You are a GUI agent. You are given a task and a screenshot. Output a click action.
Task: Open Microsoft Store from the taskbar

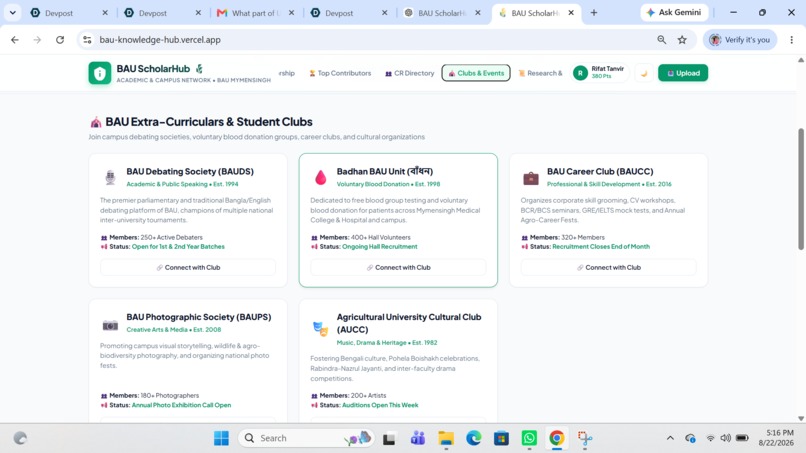[x=501, y=438]
